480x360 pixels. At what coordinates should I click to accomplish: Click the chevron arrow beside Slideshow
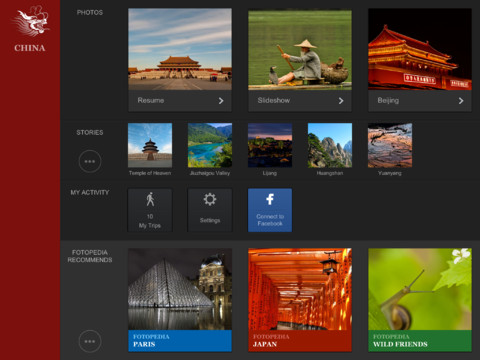(341, 101)
